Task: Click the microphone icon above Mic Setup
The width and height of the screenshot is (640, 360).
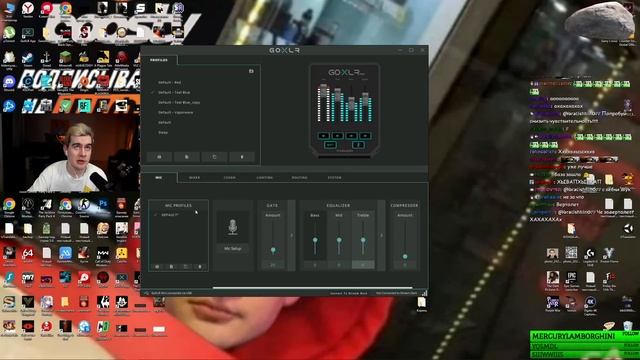Action: click(x=233, y=227)
